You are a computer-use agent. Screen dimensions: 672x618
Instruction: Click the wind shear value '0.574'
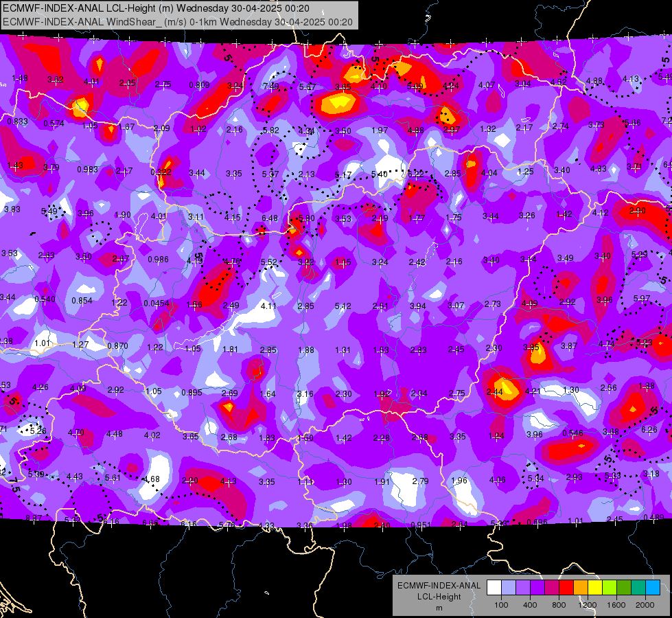tap(54, 124)
